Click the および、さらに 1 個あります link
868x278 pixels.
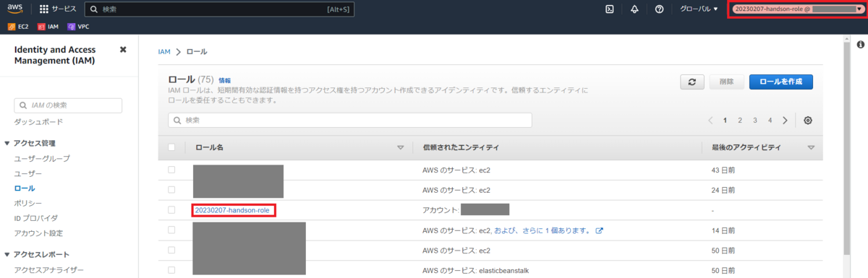[x=543, y=231]
